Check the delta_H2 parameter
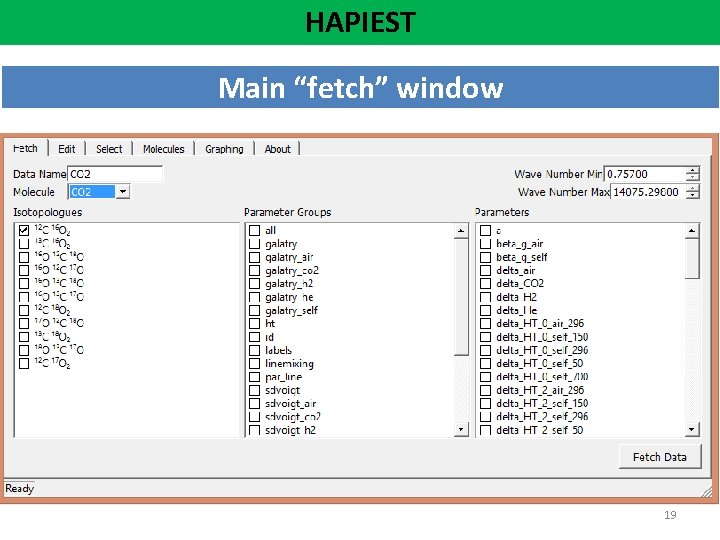 click(x=485, y=297)
